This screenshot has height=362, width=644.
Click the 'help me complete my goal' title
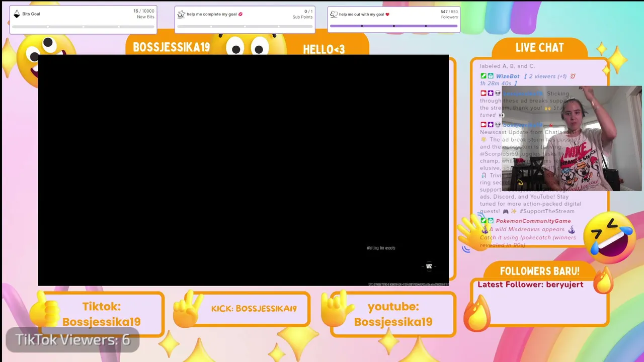[211, 14]
